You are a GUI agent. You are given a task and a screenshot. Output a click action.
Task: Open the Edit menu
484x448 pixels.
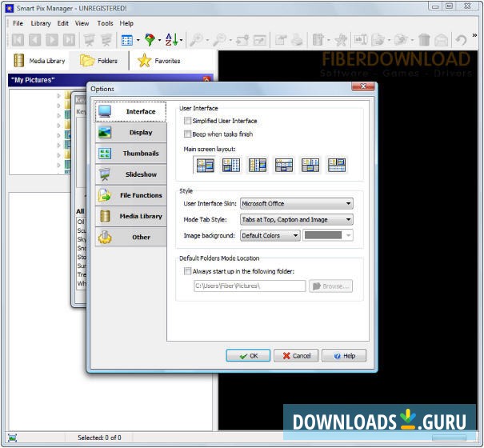tap(63, 23)
